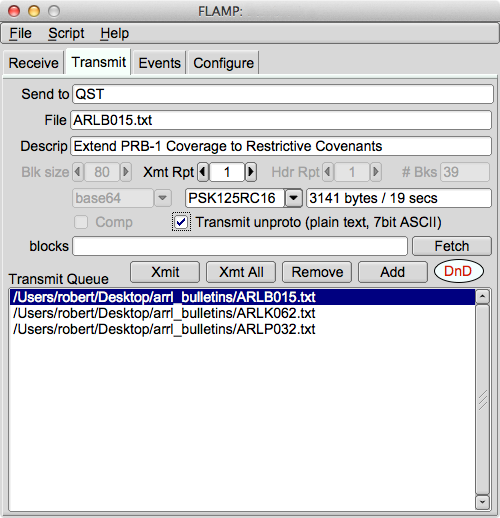Open the base64 encoding dropdown

(x=163, y=198)
